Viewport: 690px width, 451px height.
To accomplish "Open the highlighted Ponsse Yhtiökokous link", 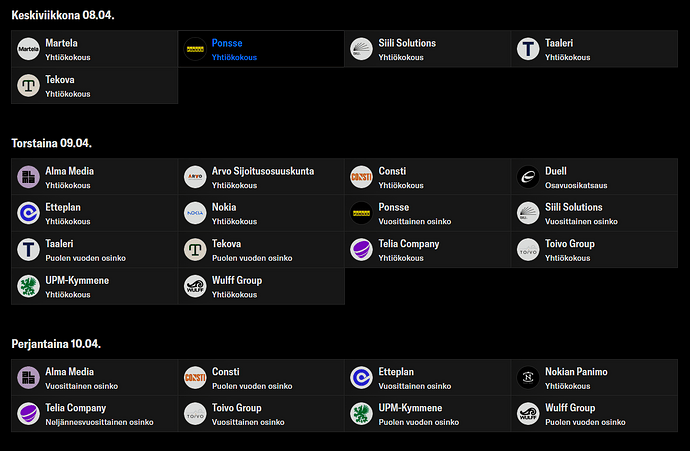I will (261, 49).
